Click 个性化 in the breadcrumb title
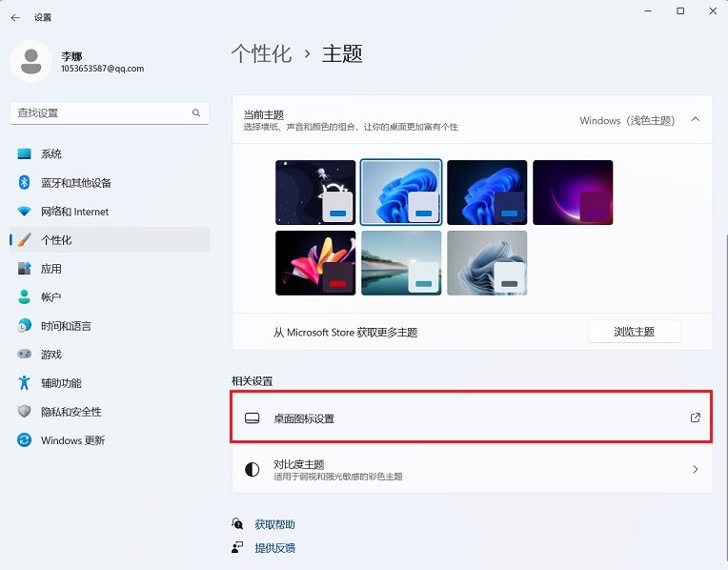The image size is (728, 570). (261, 53)
